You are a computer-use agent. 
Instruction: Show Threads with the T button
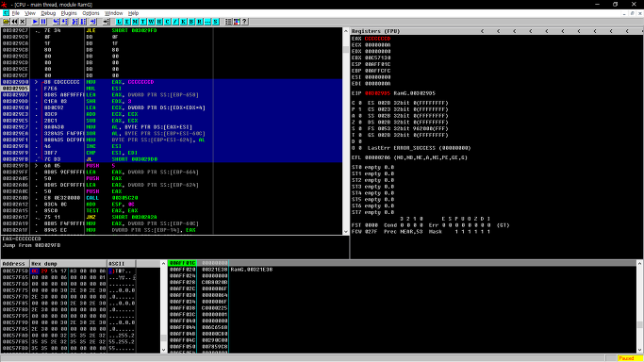click(x=143, y=22)
